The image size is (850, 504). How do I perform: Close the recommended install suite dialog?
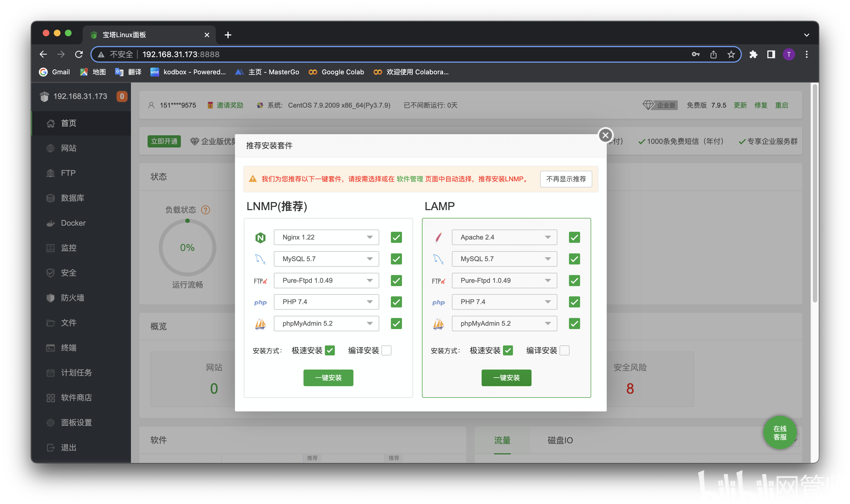pyautogui.click(x=605, y=135)
